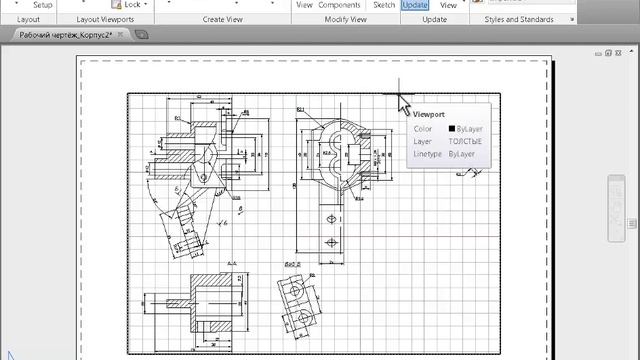640x360 pixels.
Task: Click the Create View panel title
Action: [x=222, y=19]
